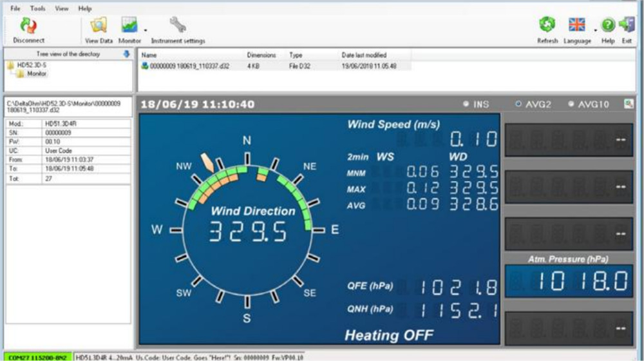644x361 pixels.
Task: Expand the Monitor dropdown arrow
Action: coord(146,30)
